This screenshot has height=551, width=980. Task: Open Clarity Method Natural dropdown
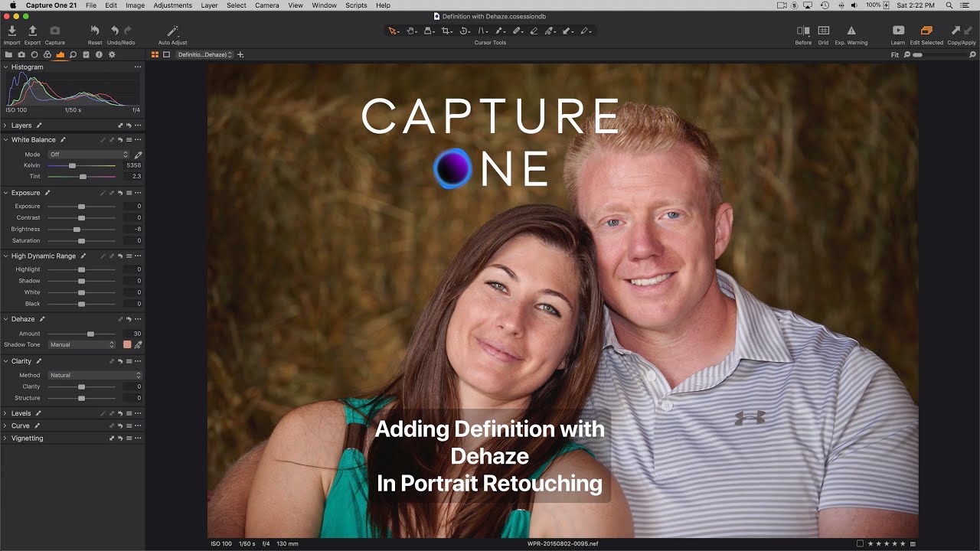tap(95, 375)
